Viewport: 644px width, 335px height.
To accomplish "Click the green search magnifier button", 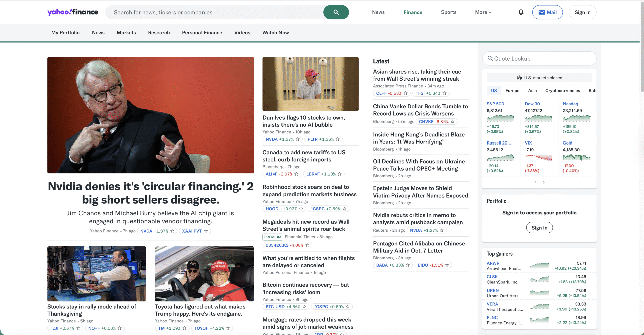I will coord(336,12).
